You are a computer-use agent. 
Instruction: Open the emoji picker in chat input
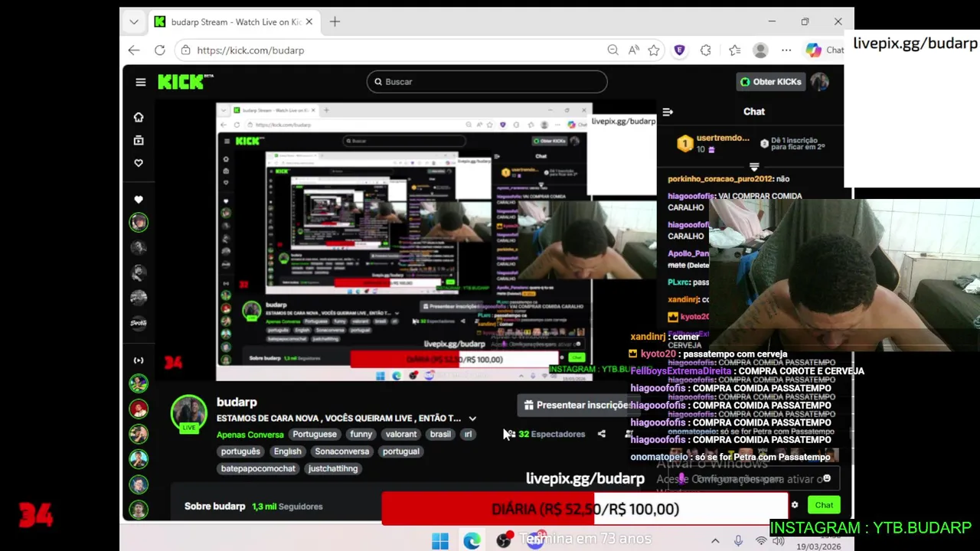point(827,478)
